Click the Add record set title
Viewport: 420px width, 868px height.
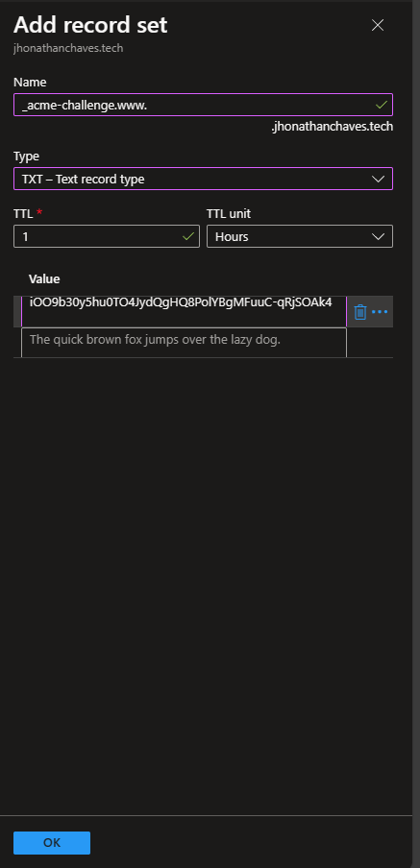point(90,26)
